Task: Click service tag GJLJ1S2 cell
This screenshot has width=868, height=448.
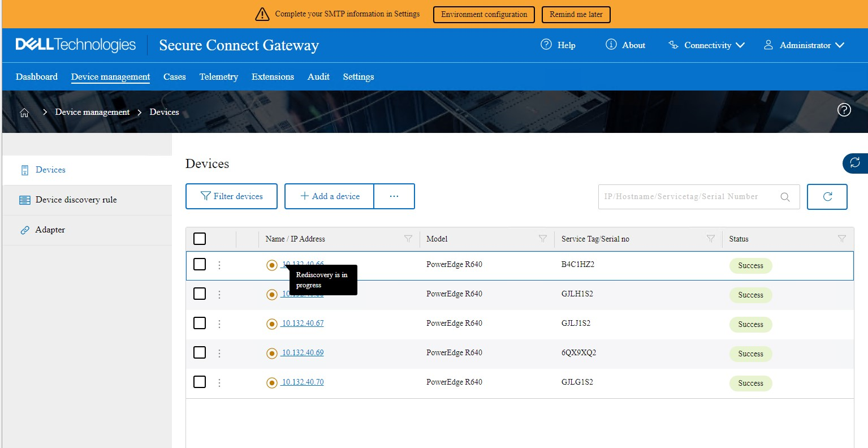Action: (576, 324)
